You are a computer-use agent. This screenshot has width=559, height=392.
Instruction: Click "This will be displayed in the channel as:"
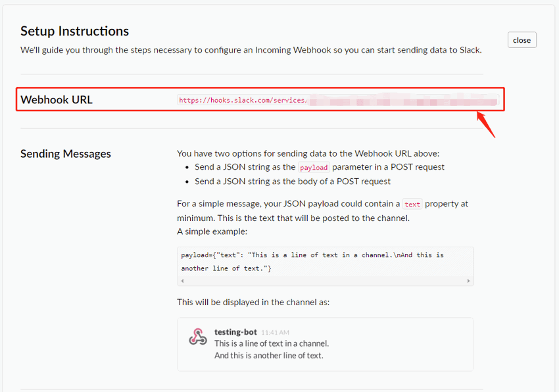click(253, 303)
